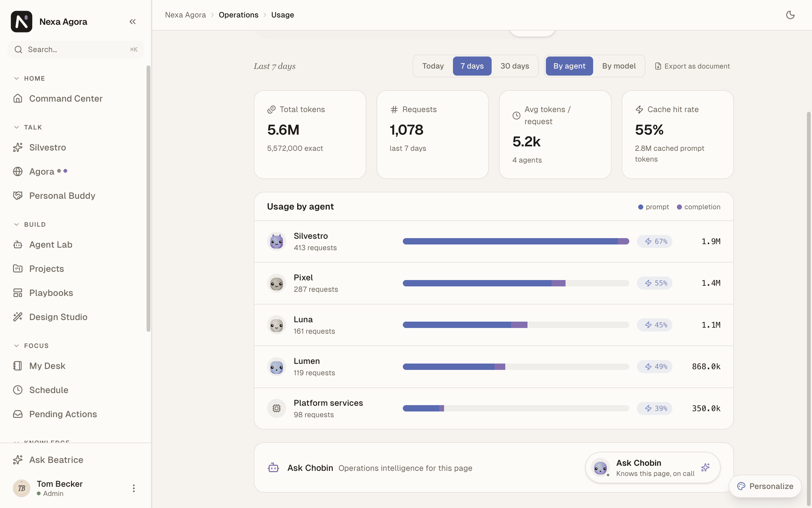The height and width of the screenshot is (508, 812).
Task: Click the sidebar vertical scrollbar
Action: [x=148, y=198]
